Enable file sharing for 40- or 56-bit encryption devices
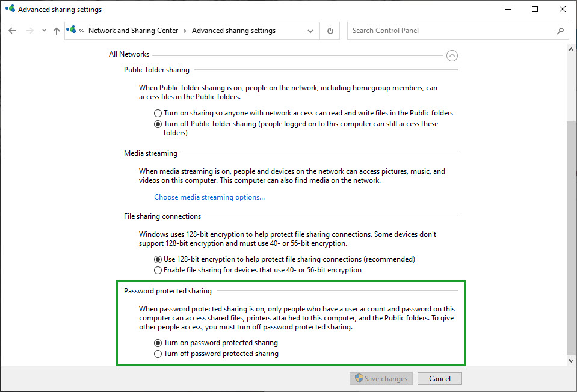The height and width of the screenshot is (392, 577). (x=158, y=270)
